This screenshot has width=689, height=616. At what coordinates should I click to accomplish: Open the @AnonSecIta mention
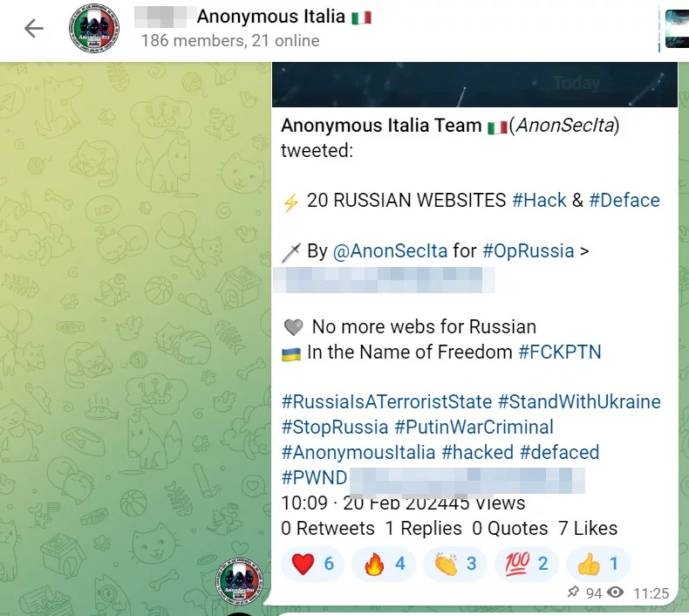(x=390, y=251)
